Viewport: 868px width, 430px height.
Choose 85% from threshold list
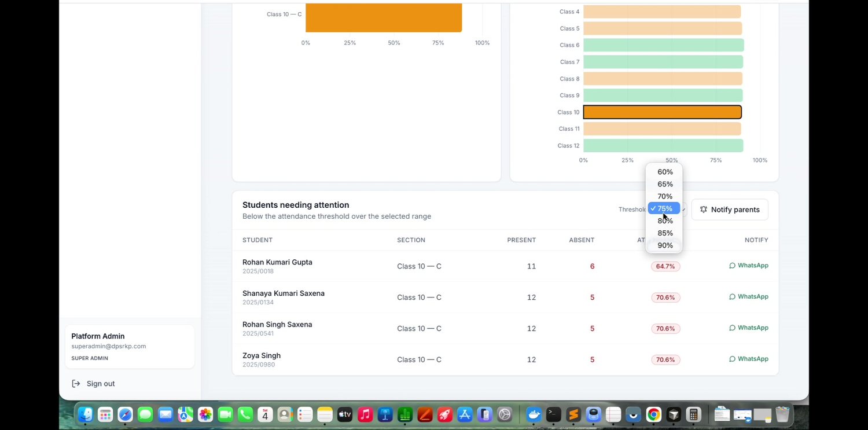point(664,233)
